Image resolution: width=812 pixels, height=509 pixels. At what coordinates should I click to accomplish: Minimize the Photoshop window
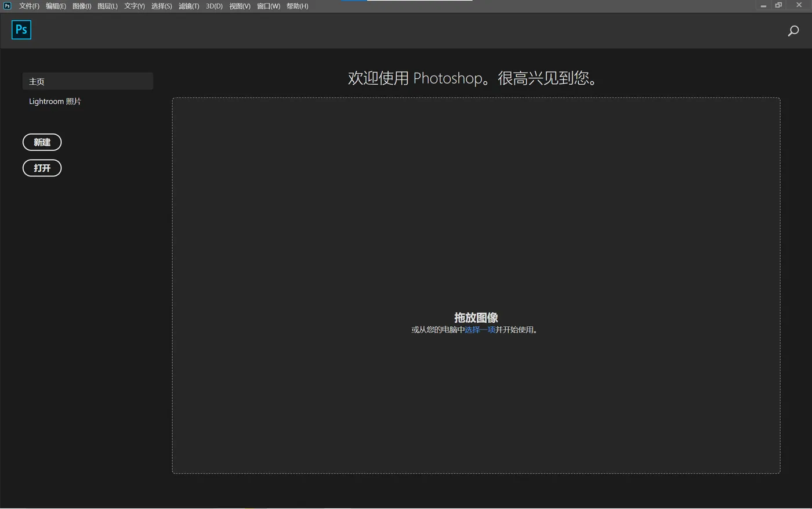[x=763, y=5]
